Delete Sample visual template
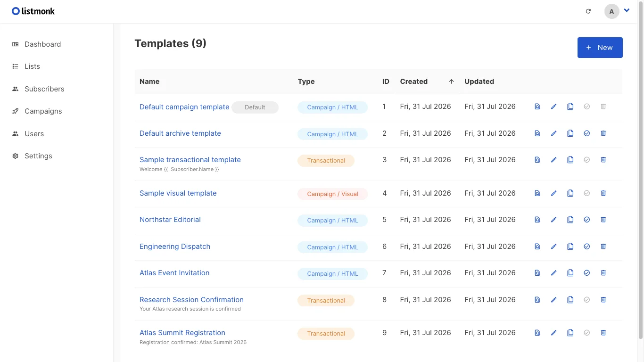 coord(603,193)
